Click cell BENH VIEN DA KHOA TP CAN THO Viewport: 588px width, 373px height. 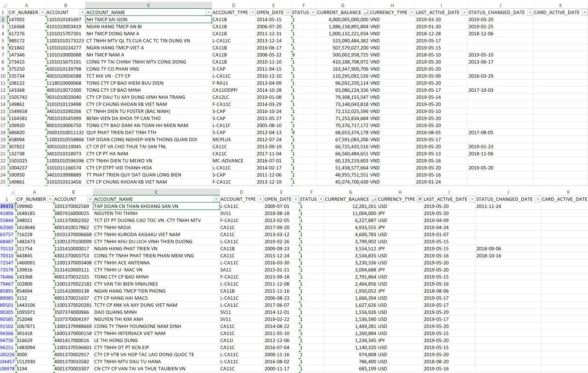[148, 118]
